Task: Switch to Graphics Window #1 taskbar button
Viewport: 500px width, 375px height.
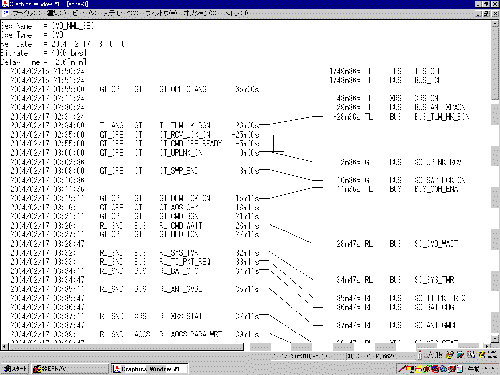Action: pyautogui.click(x=150, y=369)
